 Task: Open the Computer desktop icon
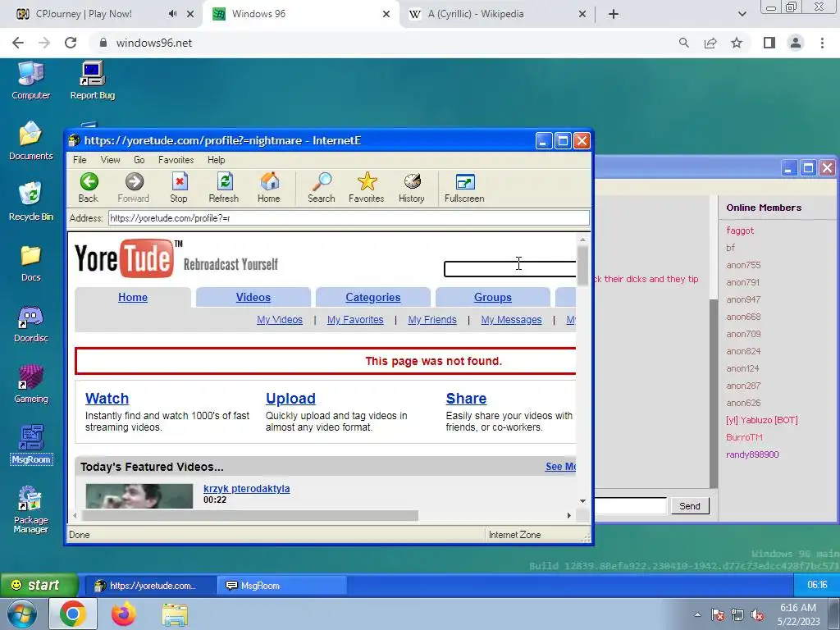coord(31,80)
